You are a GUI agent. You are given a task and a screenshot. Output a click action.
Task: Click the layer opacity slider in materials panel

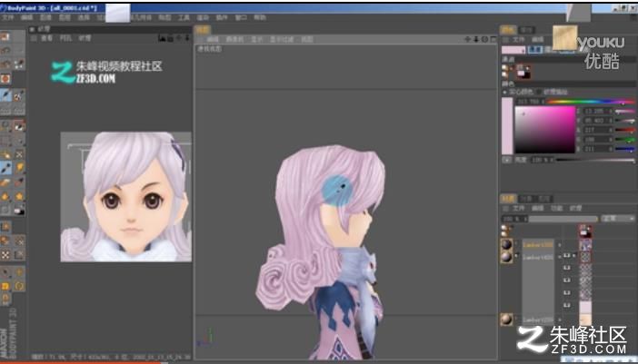click(x=563, y=219)
